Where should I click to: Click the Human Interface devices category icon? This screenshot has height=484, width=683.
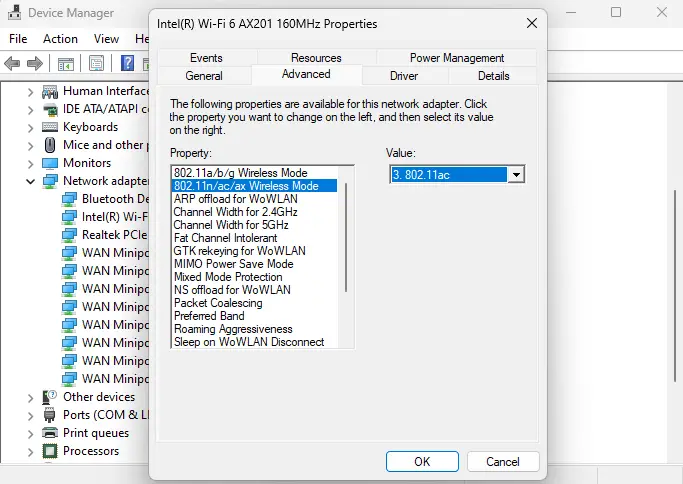coord(50,91)
